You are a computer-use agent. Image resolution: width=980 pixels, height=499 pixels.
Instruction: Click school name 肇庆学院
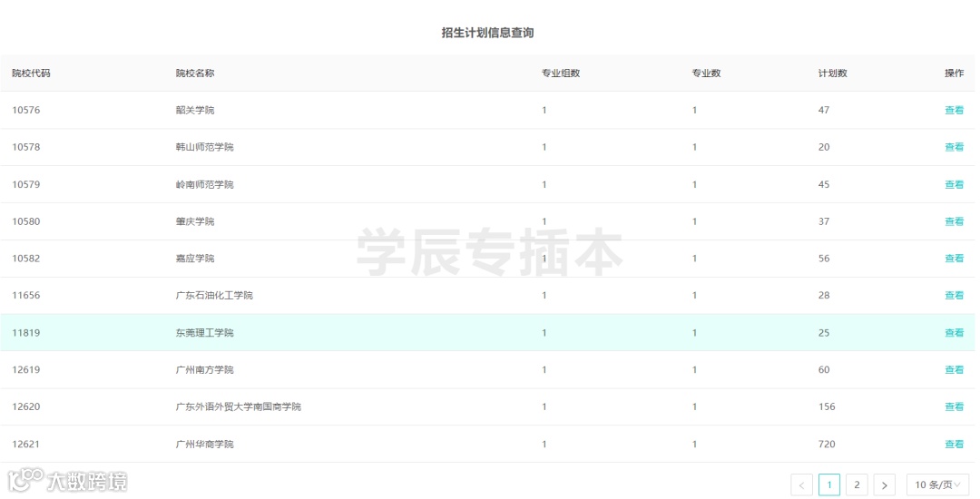coord(195,221)
